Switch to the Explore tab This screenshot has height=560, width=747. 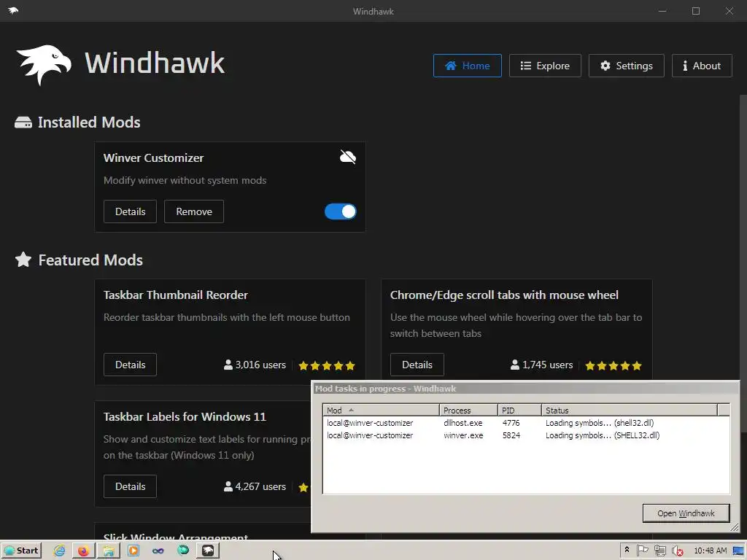click(544, 66)
